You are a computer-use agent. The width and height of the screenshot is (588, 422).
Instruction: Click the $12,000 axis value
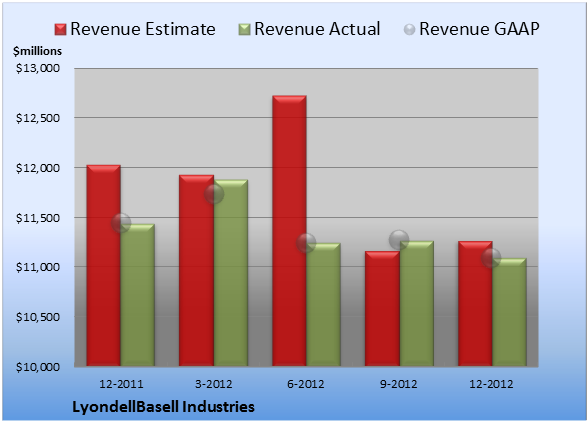pos(38,168)
